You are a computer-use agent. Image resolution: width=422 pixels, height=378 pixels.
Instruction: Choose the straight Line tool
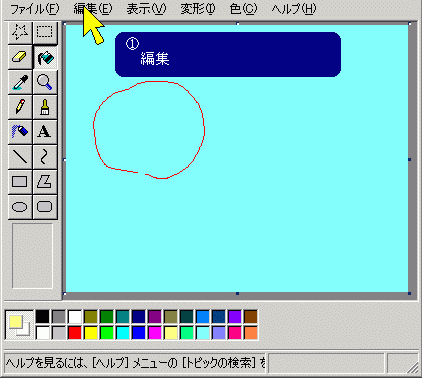click(20, 157)
